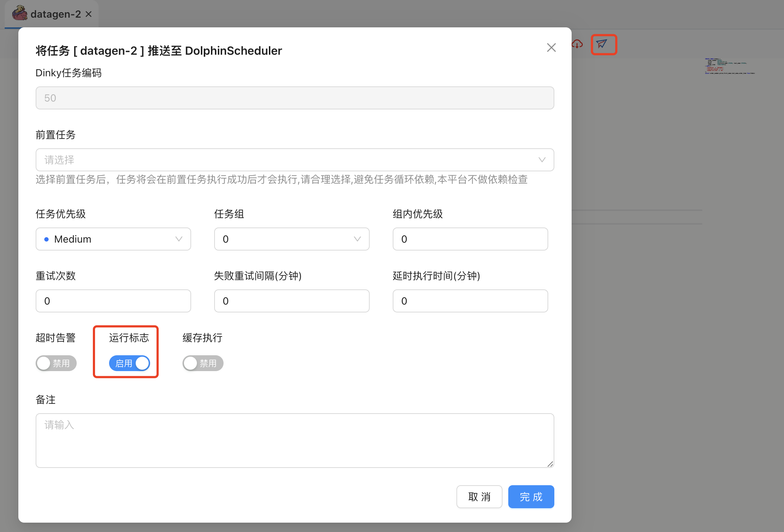Enable the 缓存执行 switch
Screen dimensions: 784x532
pyautogui.click(x=203, y=363)
